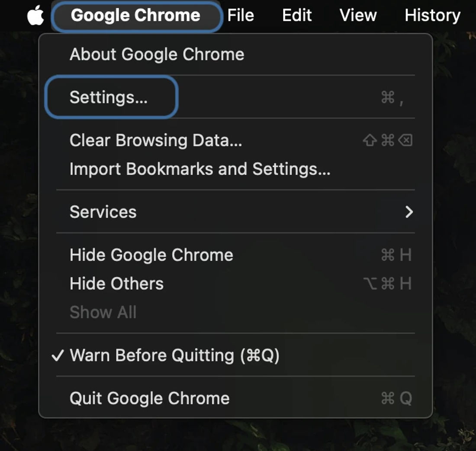Click the checkmark beside Warn Before Quitting
The height and width of the screenshot is (451, 476).
click(x=58, y=355)
